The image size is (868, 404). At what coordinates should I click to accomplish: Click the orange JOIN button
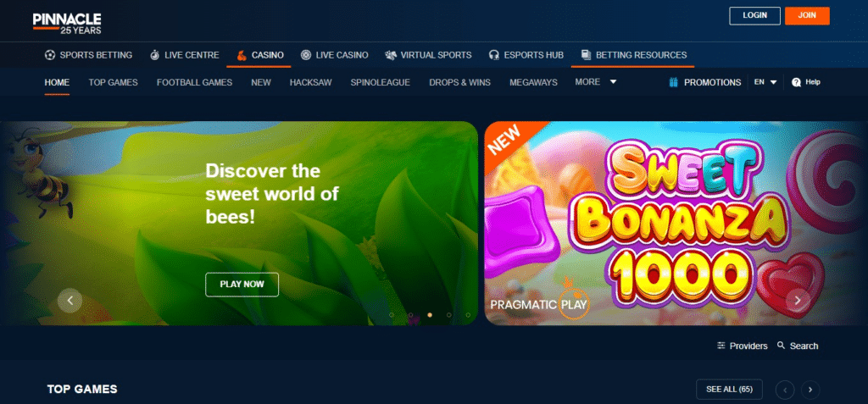point(806,15)
